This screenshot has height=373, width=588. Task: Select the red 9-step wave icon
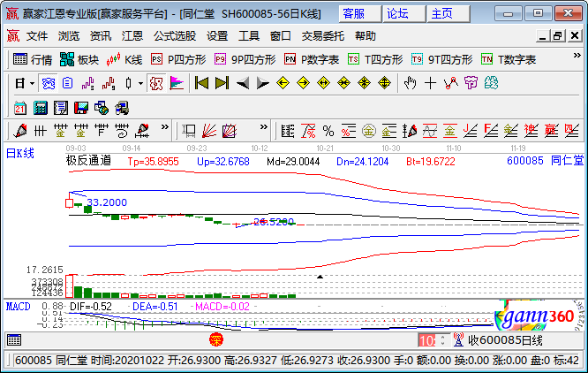click(x=109, y=83)
